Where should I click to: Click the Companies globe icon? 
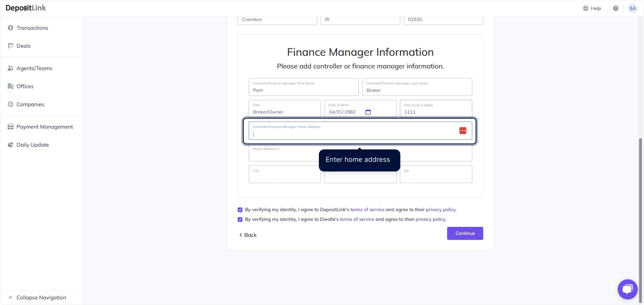[x=10, y=104]
